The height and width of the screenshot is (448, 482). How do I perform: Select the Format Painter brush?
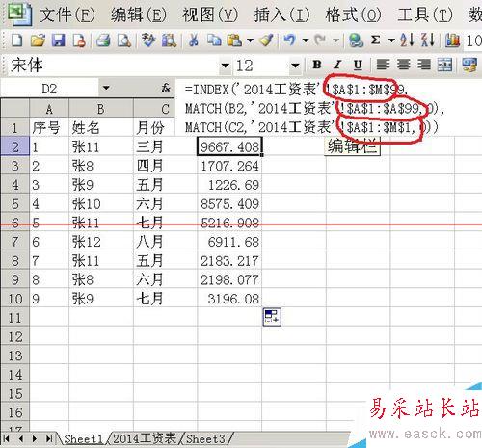(266, 40)
